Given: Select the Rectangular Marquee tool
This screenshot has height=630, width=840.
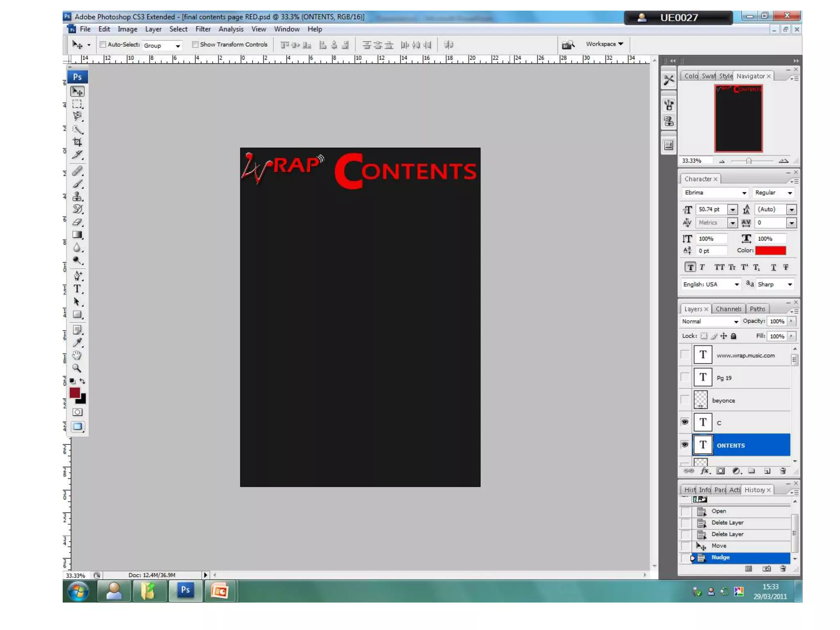Looking at the screenshot, I should coord(78,104).
